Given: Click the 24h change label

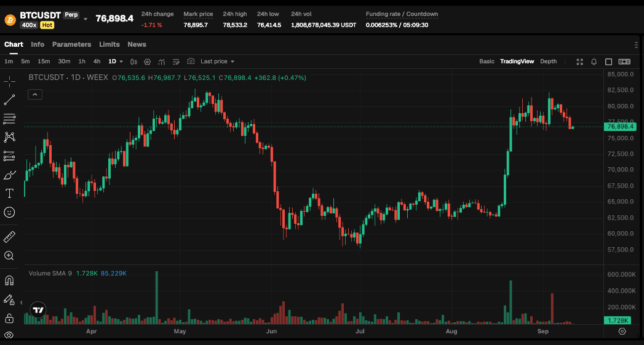Looking at the screenshot, I should [x=157, y=14].
